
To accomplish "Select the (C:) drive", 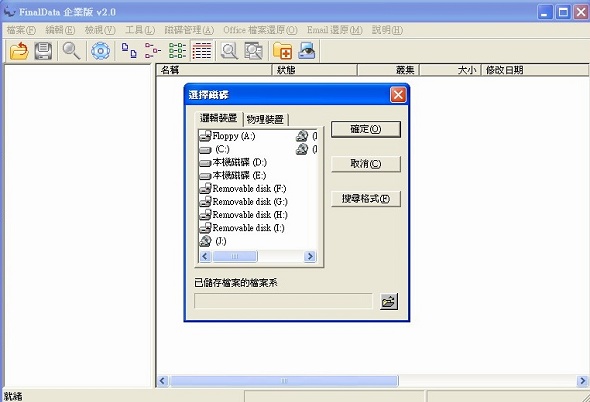I will 214,149.
